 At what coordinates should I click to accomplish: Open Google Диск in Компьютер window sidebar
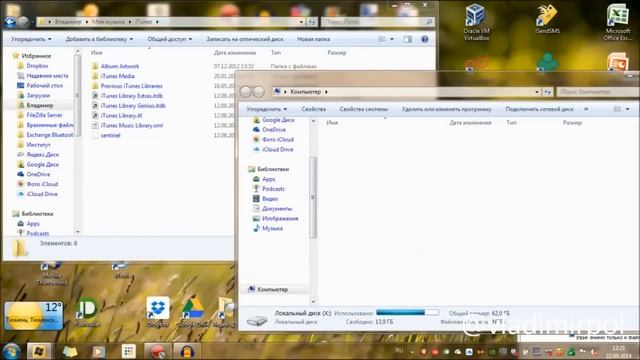(x=278, y=120)
